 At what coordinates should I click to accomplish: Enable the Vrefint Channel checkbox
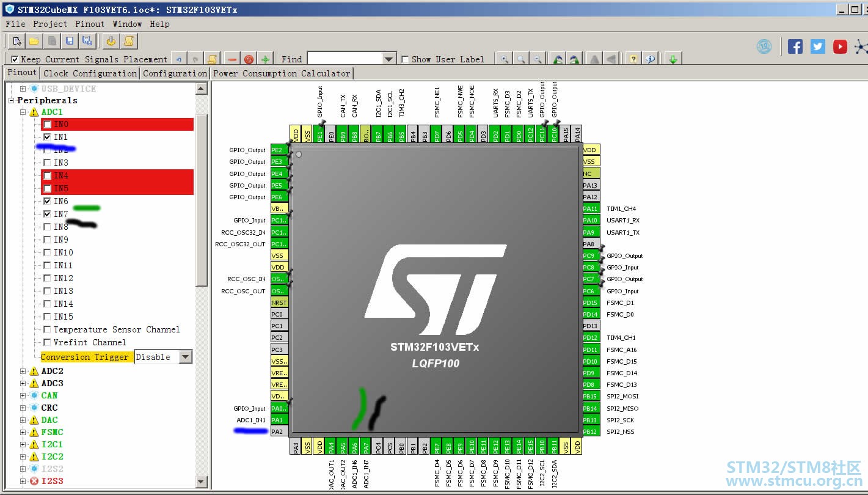[47, 342]
